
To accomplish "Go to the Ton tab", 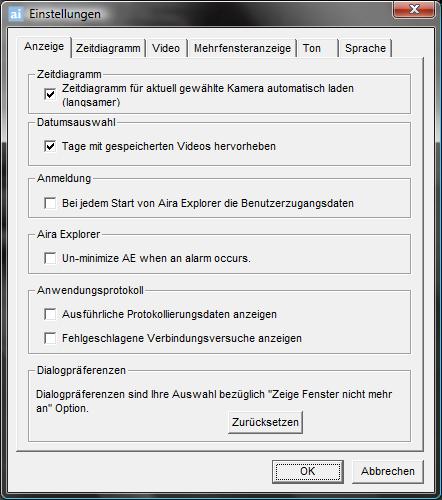I will click(x=317, y=48).
